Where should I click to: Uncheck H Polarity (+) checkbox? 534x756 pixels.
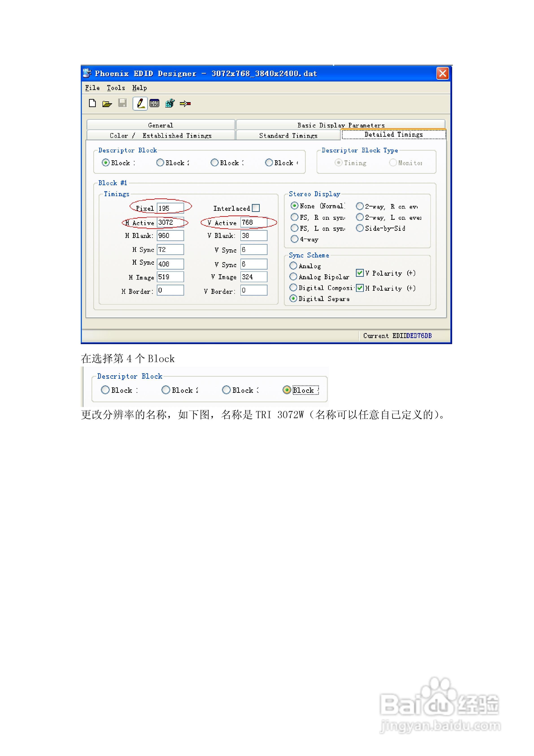360,288
